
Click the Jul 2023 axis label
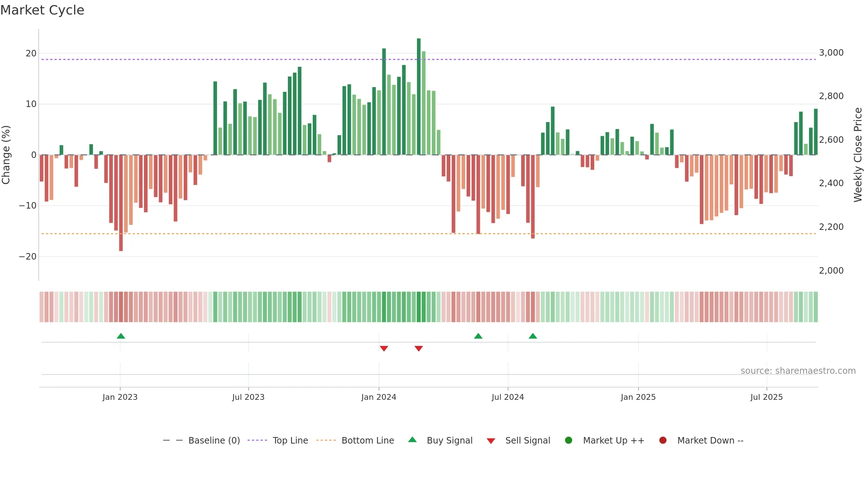(248, 397)
